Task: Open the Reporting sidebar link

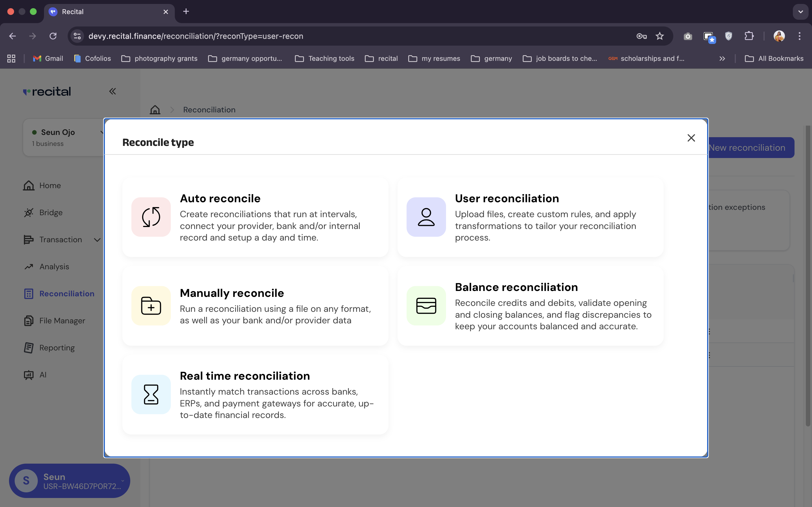Action: 57,348
